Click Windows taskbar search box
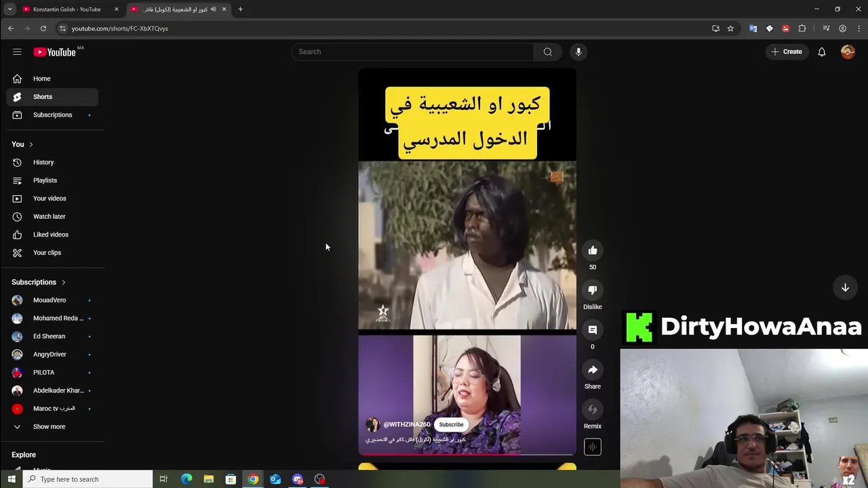 coord(87,479)
